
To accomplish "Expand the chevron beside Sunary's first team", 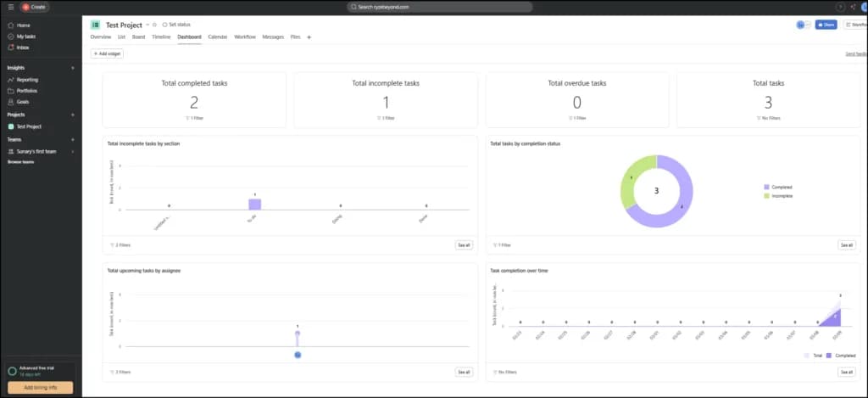I will pos(73,151).
